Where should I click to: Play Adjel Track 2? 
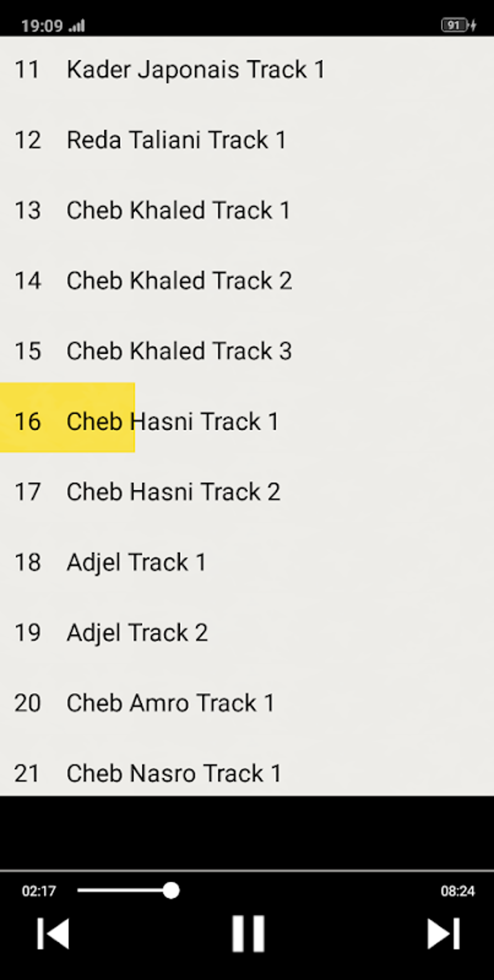pyautogui.click(x=138, y=633)
